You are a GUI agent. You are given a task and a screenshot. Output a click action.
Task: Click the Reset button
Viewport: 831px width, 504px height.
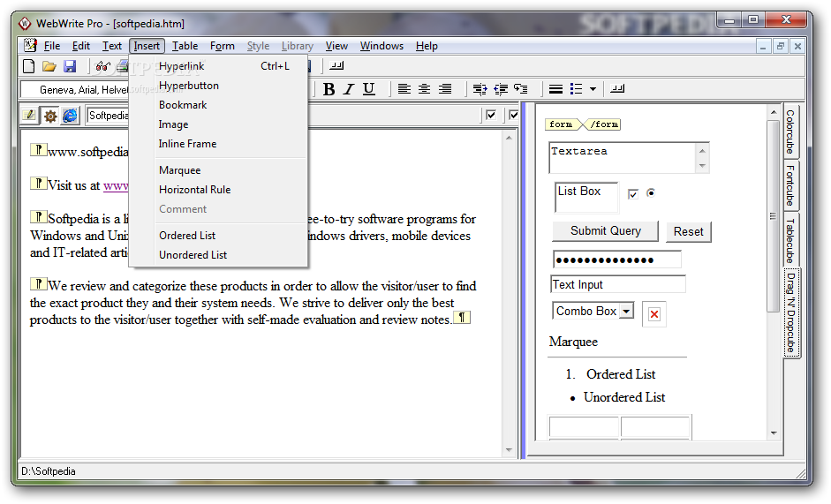pos(689,231)
